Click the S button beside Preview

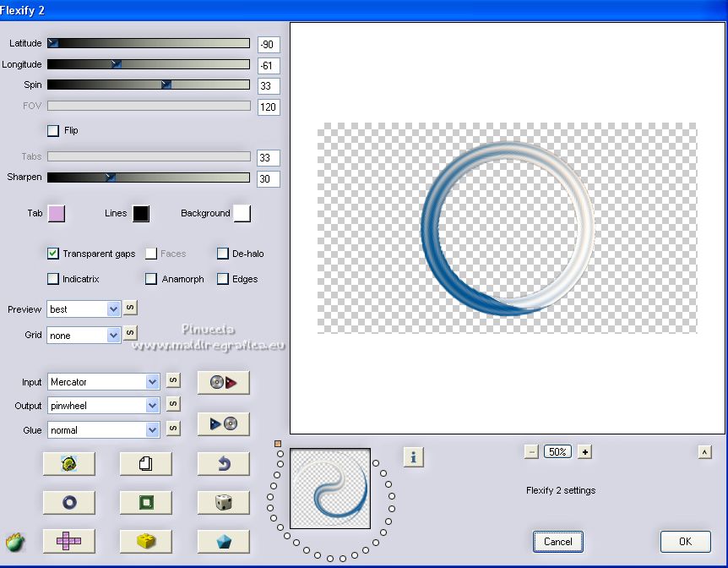click(130, 309)
